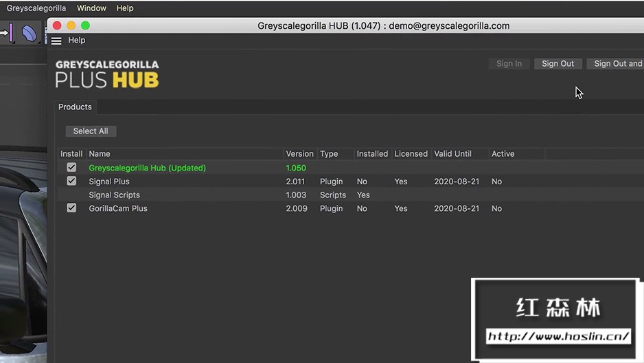Click the Sign Out button
Image resolution: width=644 pixels, height=363 pixels.
coord(557,64)
